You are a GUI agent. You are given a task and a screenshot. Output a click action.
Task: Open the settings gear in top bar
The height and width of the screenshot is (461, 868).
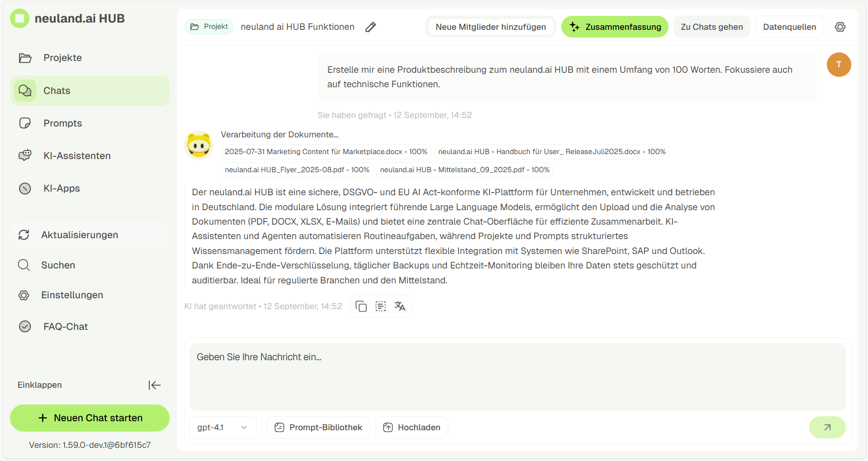click(840, 27)
